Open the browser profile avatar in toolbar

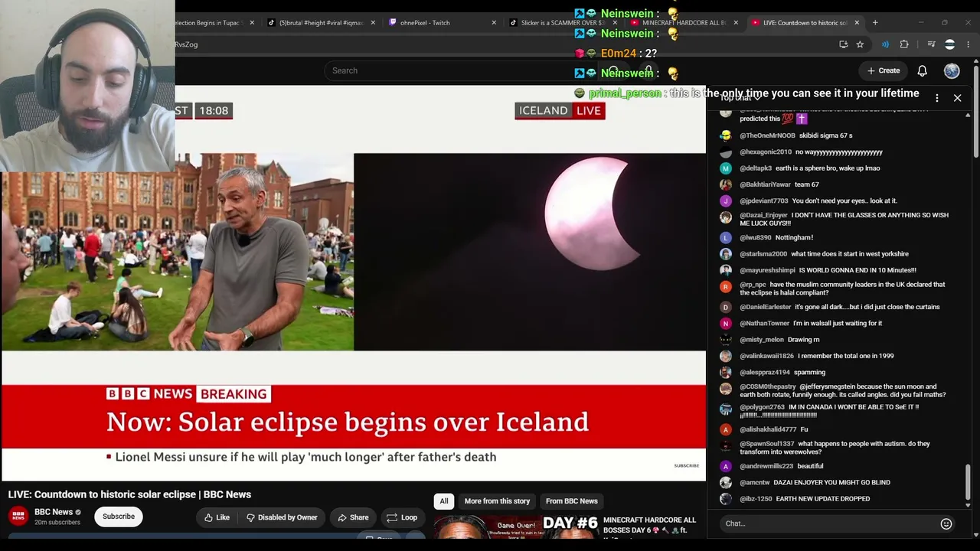point(950,44)
